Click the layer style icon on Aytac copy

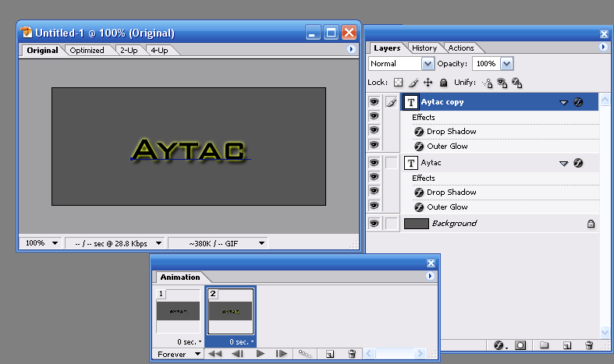tap(578, 102)
